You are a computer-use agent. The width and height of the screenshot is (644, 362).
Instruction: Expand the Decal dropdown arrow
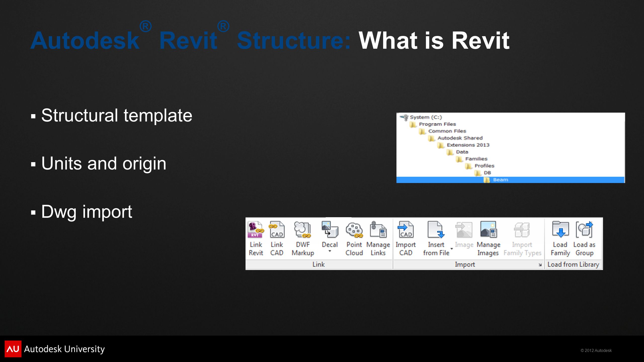pos(330,251)
